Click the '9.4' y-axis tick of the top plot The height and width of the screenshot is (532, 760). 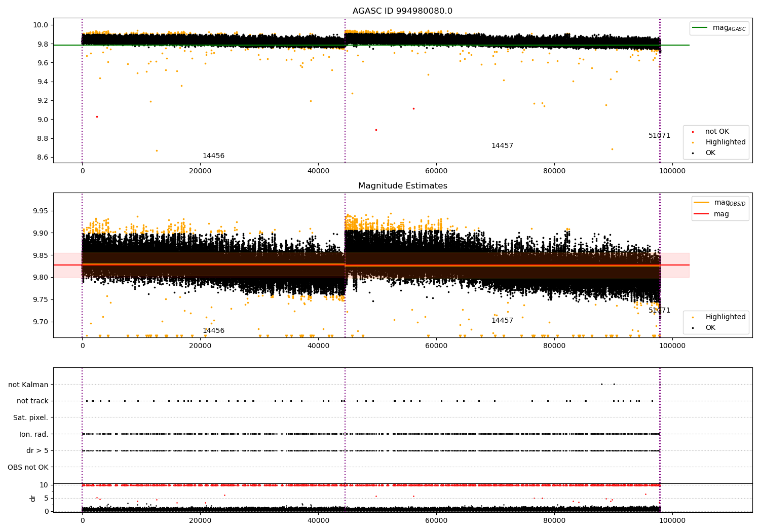42,82
